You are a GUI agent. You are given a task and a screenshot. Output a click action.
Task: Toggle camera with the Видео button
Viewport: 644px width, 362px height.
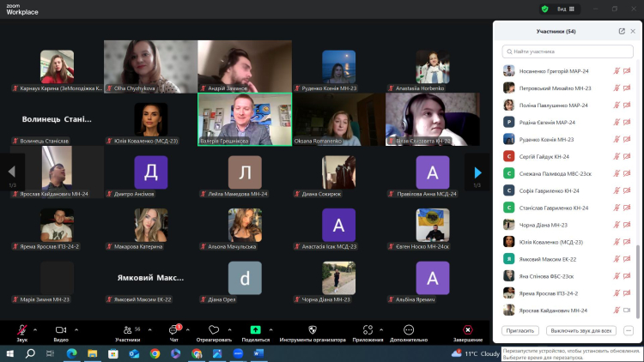coord(61,330)
